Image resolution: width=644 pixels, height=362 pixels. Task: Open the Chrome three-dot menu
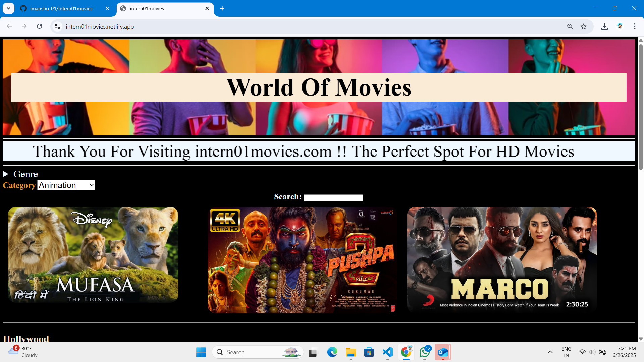click(635, 26)
